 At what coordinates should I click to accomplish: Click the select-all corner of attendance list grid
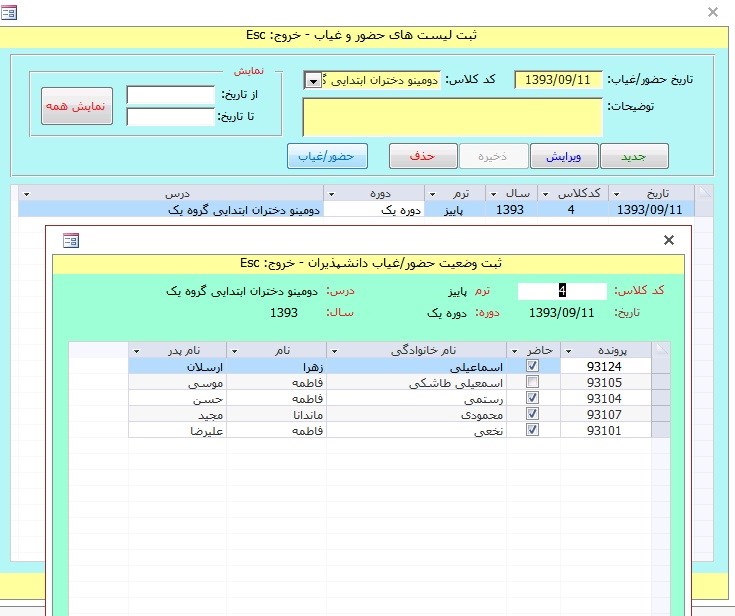coord(704,193)
